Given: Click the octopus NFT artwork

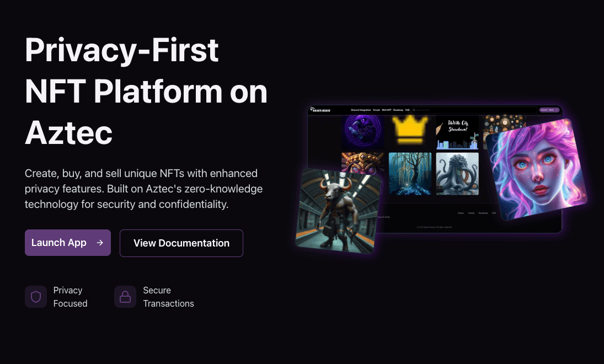Looking at the screenshot, I should [458, 174].
